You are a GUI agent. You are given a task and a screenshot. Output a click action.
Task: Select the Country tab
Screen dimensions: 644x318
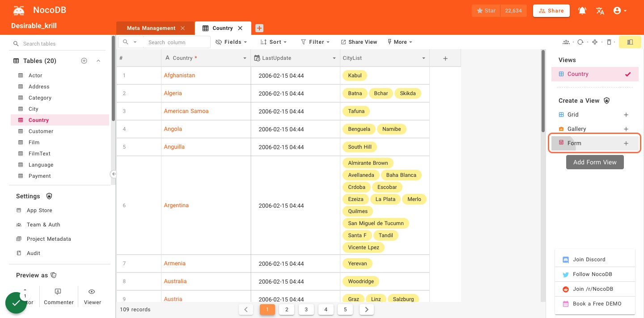[223, 28]
